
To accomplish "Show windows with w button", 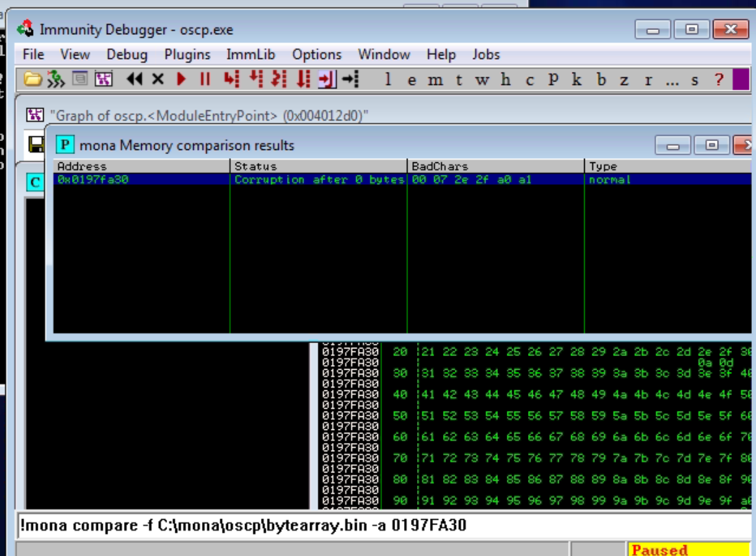I will [x=482, y=79].
